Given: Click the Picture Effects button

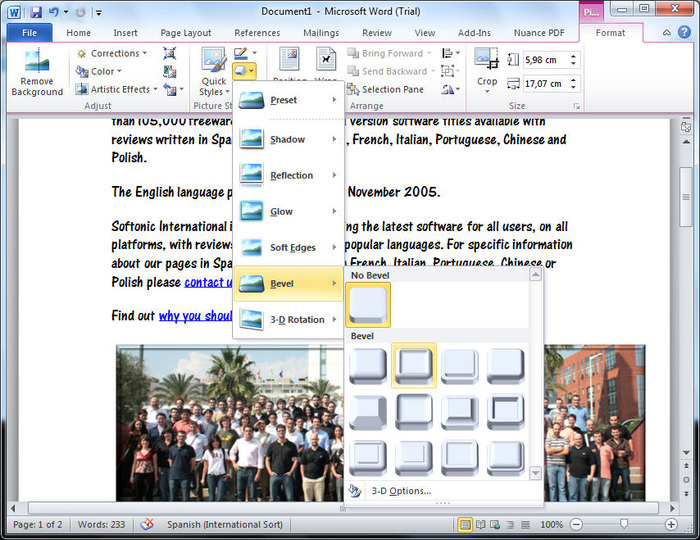Looking at the screenshot, I should [244, 71].
